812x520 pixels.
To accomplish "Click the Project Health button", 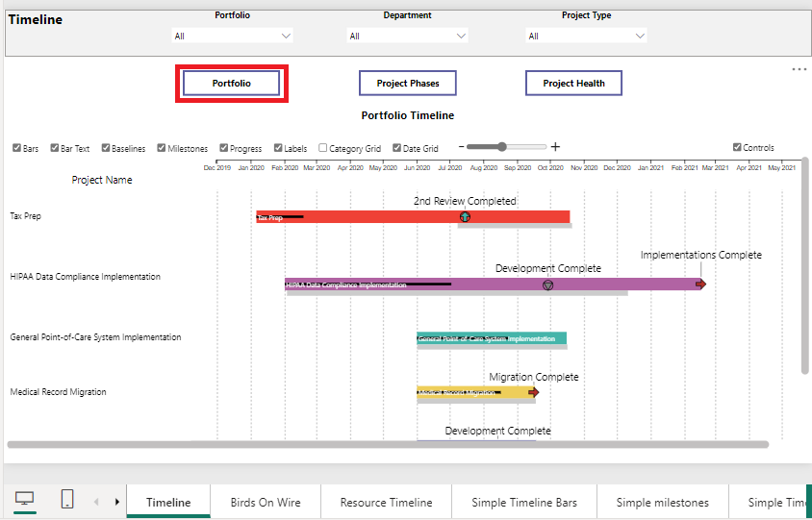I will pyautogui.click(x=573, y=84).
